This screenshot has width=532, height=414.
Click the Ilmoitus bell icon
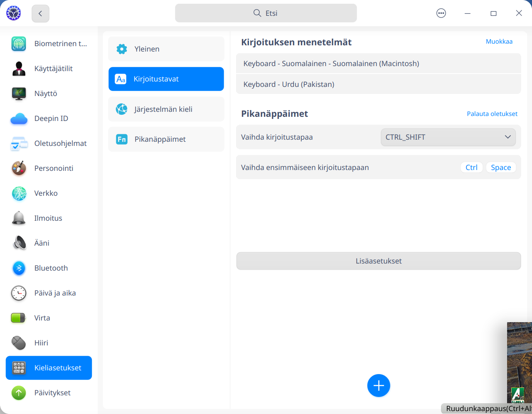coord(19,218)
